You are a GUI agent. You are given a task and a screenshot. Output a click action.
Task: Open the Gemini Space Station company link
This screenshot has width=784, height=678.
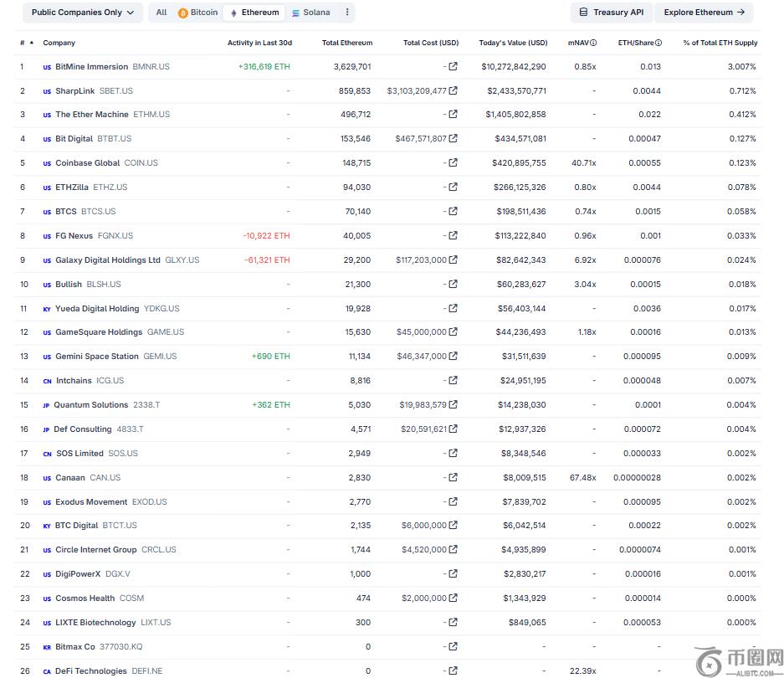pos(97,357)
